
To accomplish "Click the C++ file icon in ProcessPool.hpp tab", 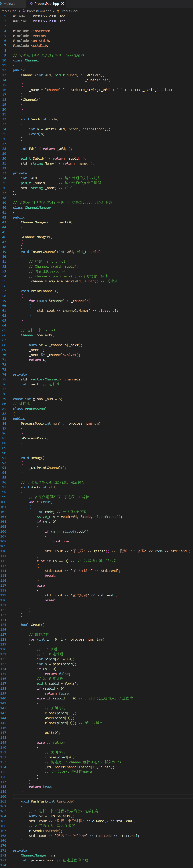I will (x=31, y=4).
